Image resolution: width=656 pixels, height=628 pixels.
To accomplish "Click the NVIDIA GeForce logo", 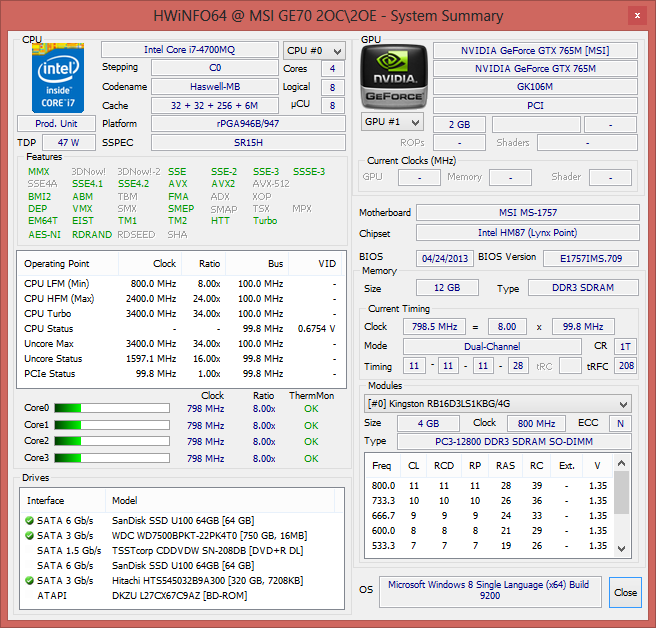I will click(394, 77).
